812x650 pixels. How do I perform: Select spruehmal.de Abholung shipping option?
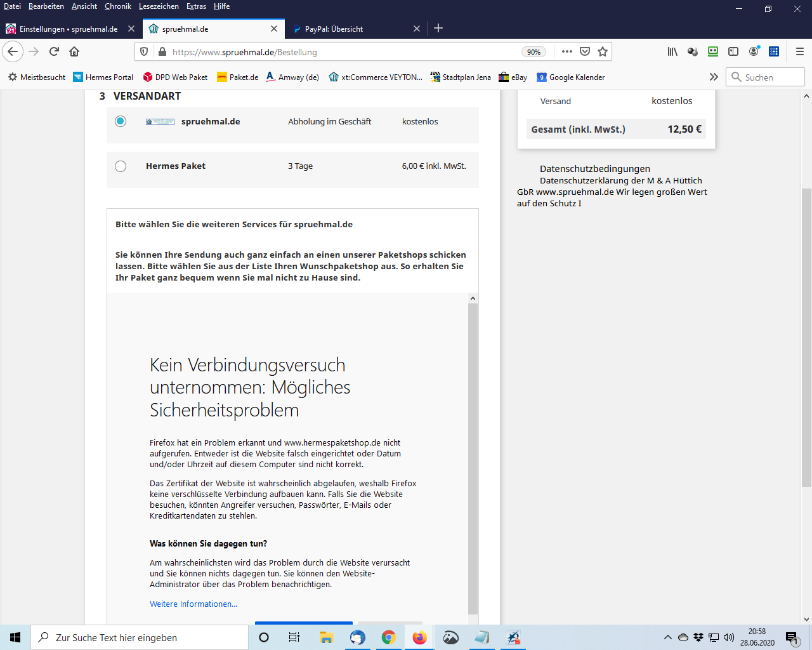click(x=121, y=121)
